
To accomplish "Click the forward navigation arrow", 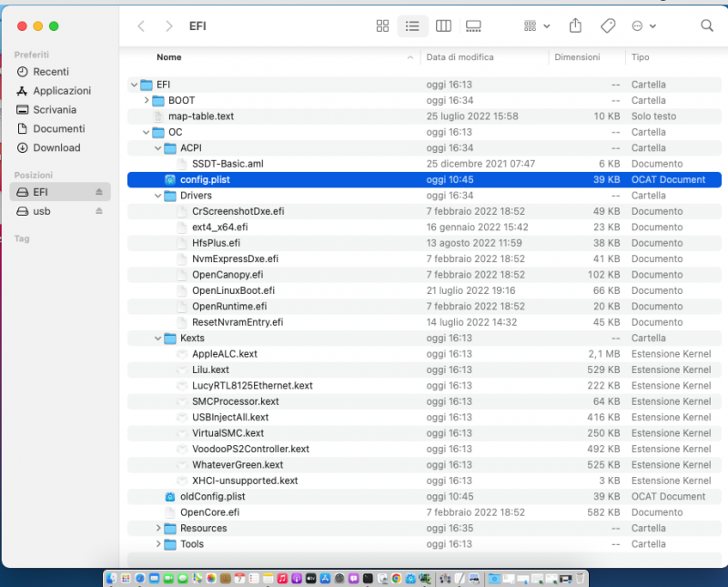I will pyautogui.click(x=168, y=25).
